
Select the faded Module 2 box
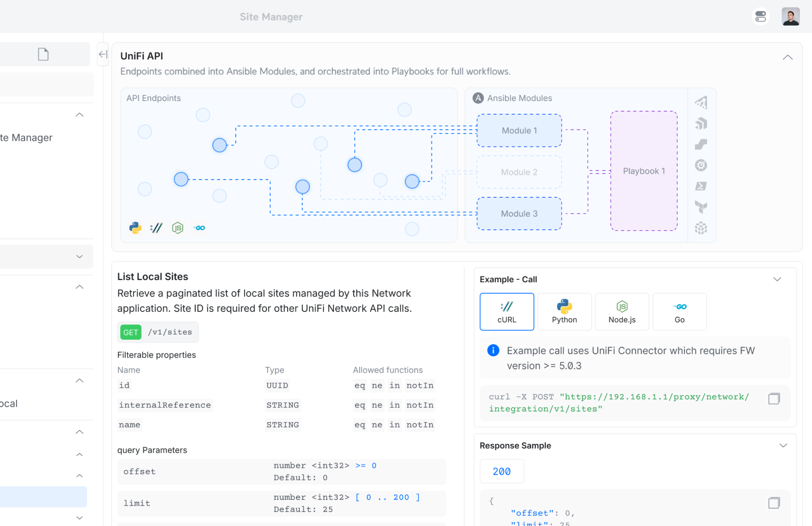[x=519, y=172]
